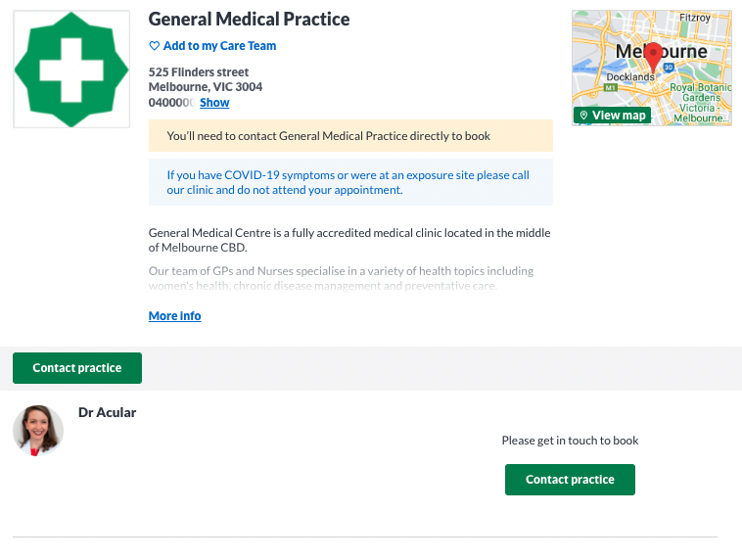
Task: Click the contact practice directly to book notice
Action: [x=350, y=136]
